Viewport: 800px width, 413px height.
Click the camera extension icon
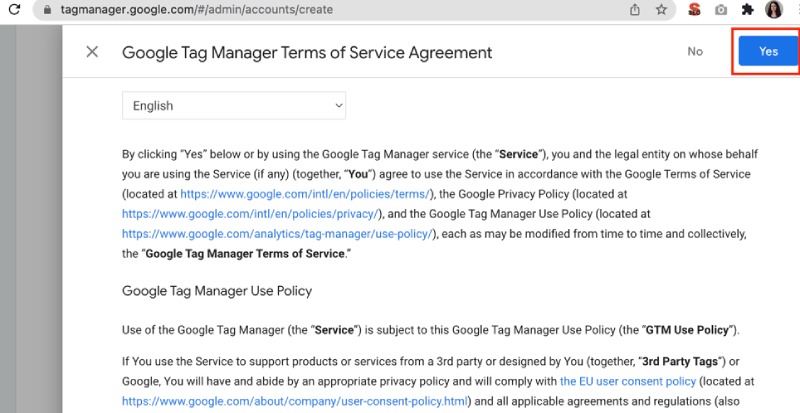tap(721, 9)
